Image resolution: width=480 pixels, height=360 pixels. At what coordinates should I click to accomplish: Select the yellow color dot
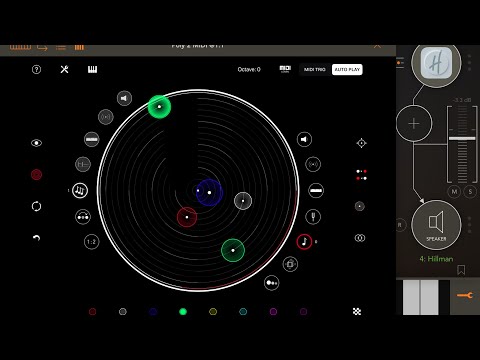point(213,311)
